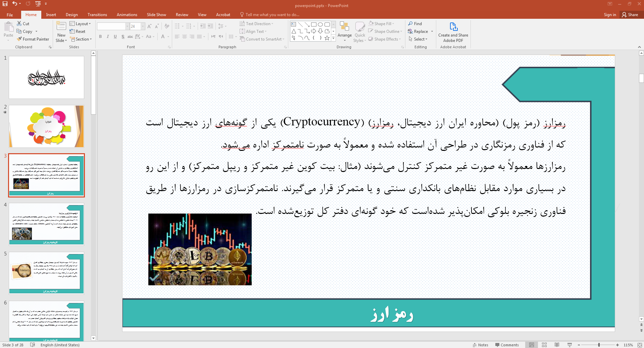Open the File tab

(10, 15)
